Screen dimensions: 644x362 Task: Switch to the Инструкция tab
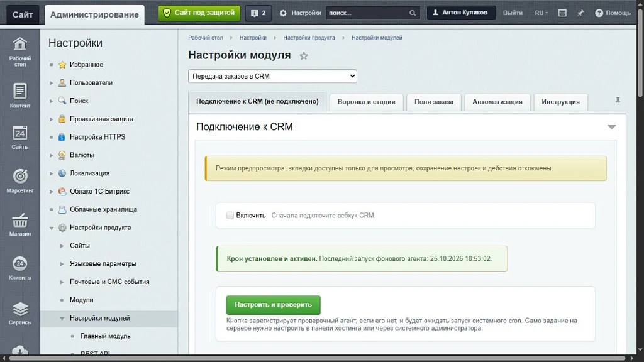[x=560, y=102]
